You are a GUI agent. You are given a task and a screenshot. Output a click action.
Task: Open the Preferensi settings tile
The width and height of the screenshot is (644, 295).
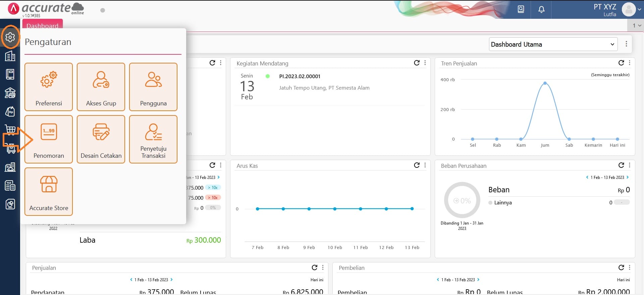coord(49,87)
